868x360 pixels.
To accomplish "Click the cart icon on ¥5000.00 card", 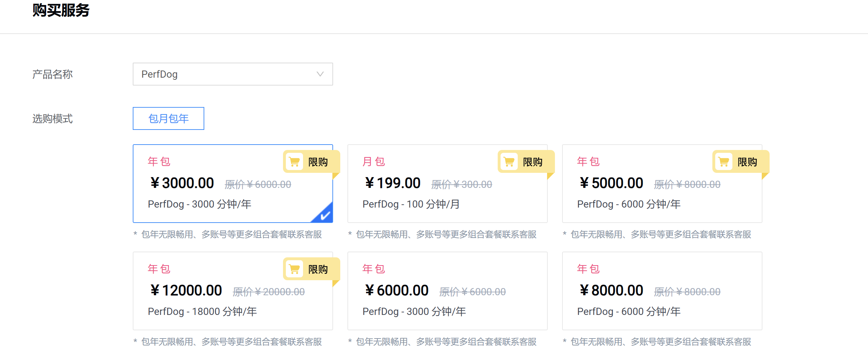I will pos(724,162).
